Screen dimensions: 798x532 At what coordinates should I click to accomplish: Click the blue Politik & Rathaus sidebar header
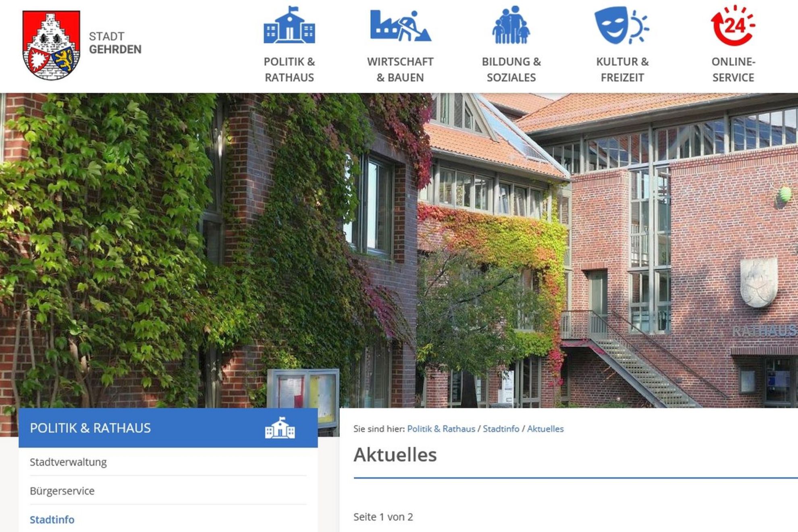point(168,428)
